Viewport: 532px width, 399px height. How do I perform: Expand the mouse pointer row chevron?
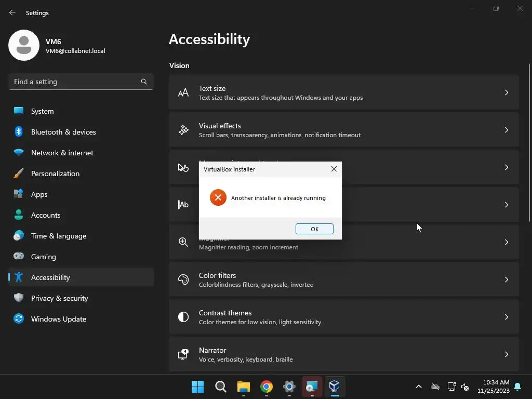(x=506, y=167)
